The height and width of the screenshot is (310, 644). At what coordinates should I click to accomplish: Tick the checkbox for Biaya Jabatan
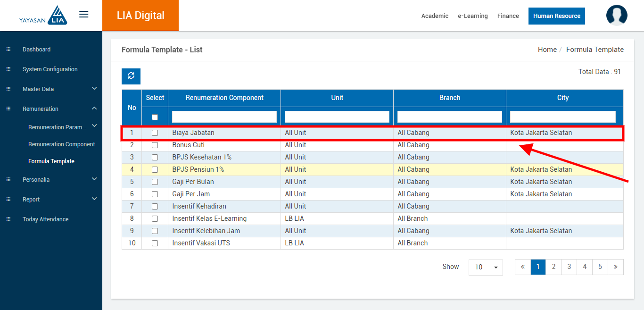tap(155, 133)
